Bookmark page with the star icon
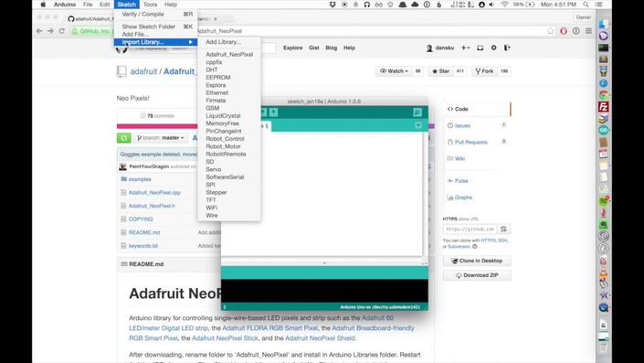 550,31
